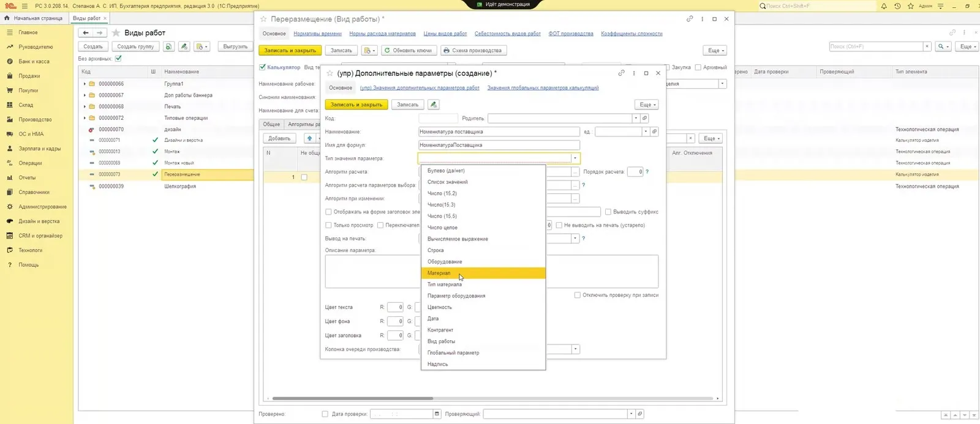The width and height of the screenshot is (980, 424).
Task: Expand folder row 000000066 Группа1
Action: click(85, 84)
